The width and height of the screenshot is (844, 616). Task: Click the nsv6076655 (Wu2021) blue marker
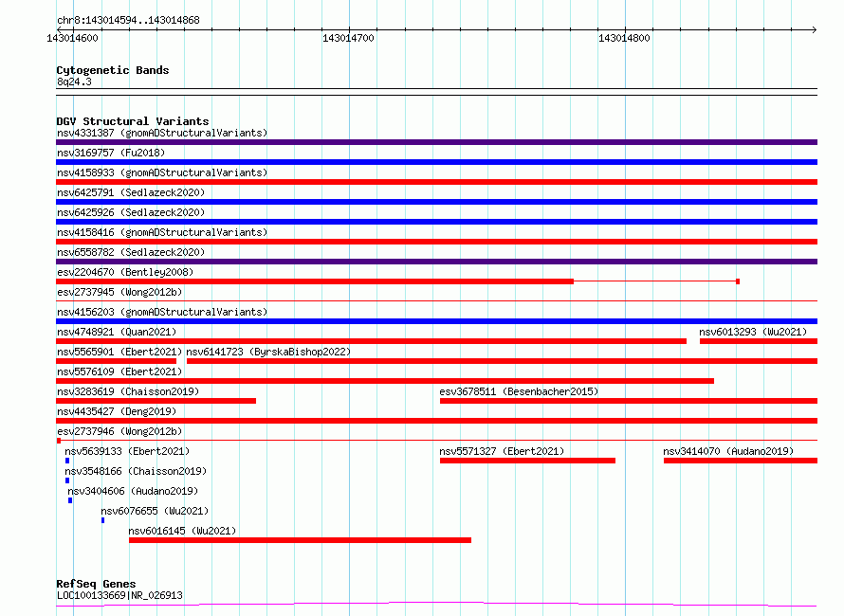pos(102,520)
